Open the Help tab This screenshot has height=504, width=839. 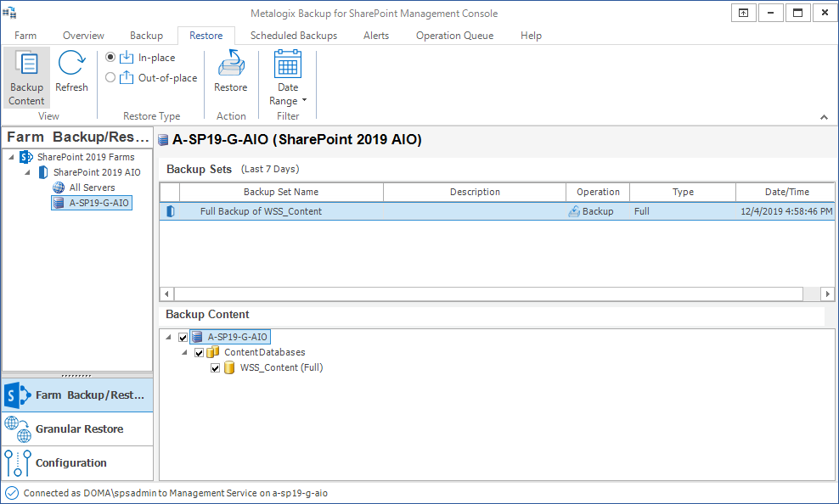(531, 36)
